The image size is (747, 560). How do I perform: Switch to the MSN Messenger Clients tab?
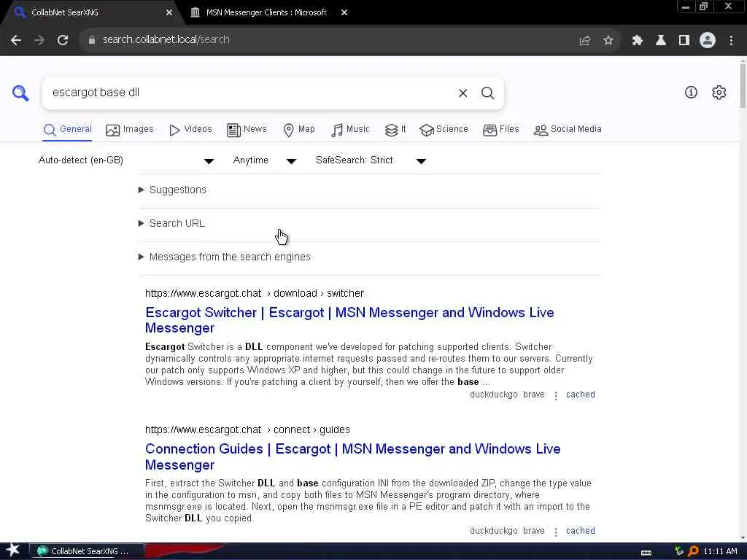(x=266, y=12)
